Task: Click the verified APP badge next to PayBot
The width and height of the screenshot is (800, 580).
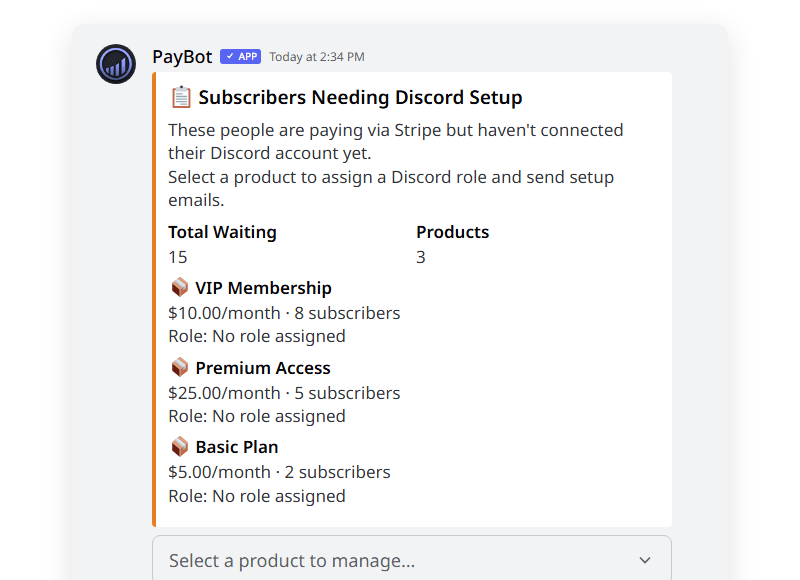Action: coord(240,56)
